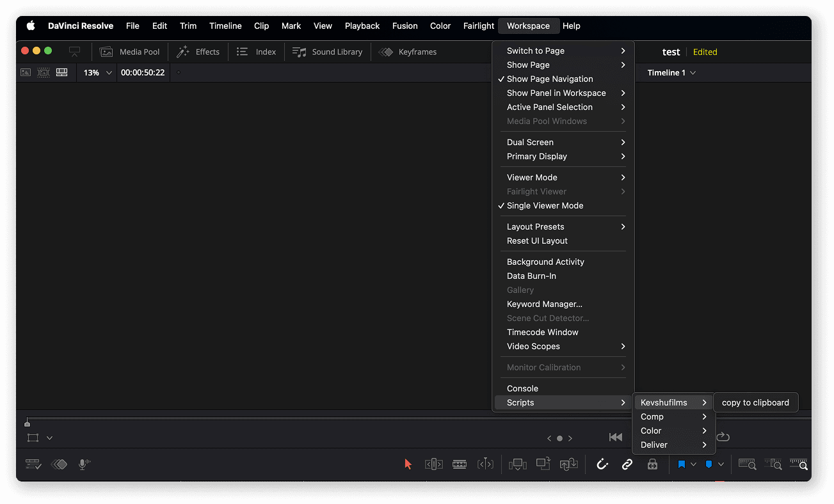Click the Custom Zoom icon
Screen dimensions: 834x504
[799, 464]
